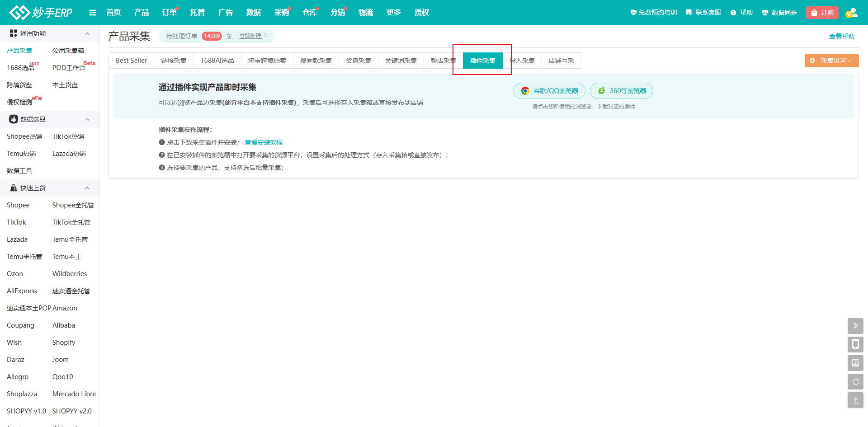Viewport: 868px width, 427px height.
Task: Collapse the 通用功能 sidebar section
Action: [x=87, y=33]
